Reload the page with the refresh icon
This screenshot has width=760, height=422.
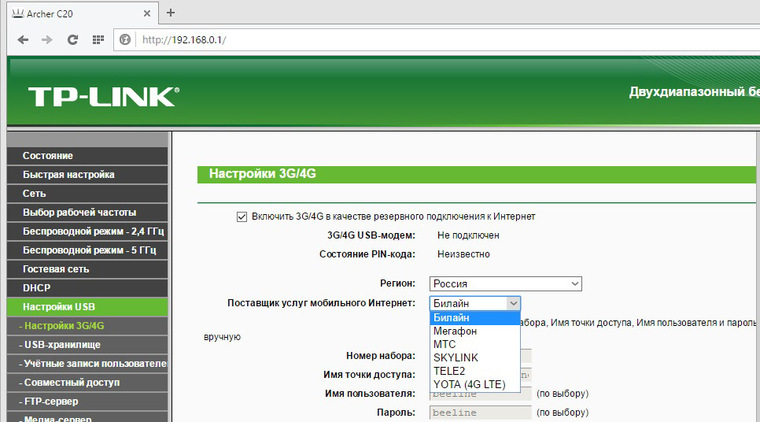point(73,40)
